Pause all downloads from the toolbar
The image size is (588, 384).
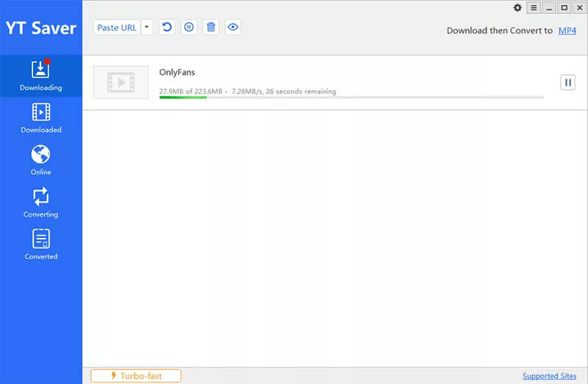pos(189,27)
